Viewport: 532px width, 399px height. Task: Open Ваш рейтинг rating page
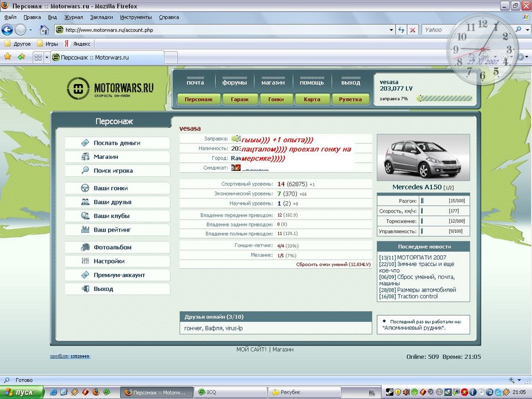[x=117, y=230]
